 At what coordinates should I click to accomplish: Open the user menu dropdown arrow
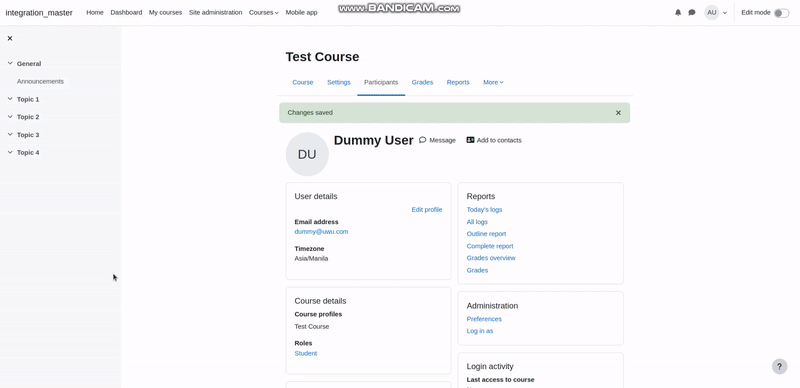(x=724, y=13)
